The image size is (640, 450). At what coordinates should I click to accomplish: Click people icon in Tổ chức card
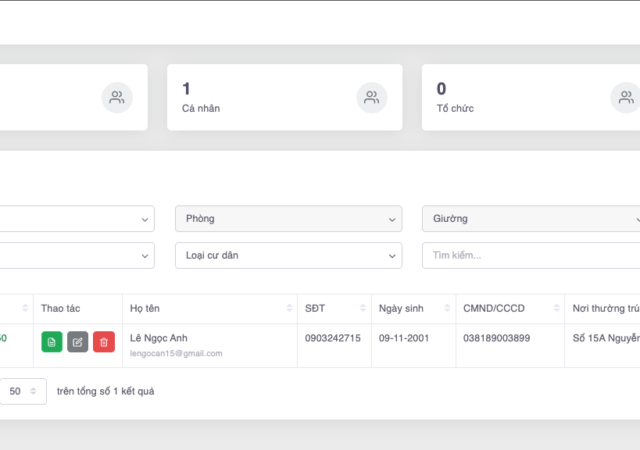click(625, 97)
